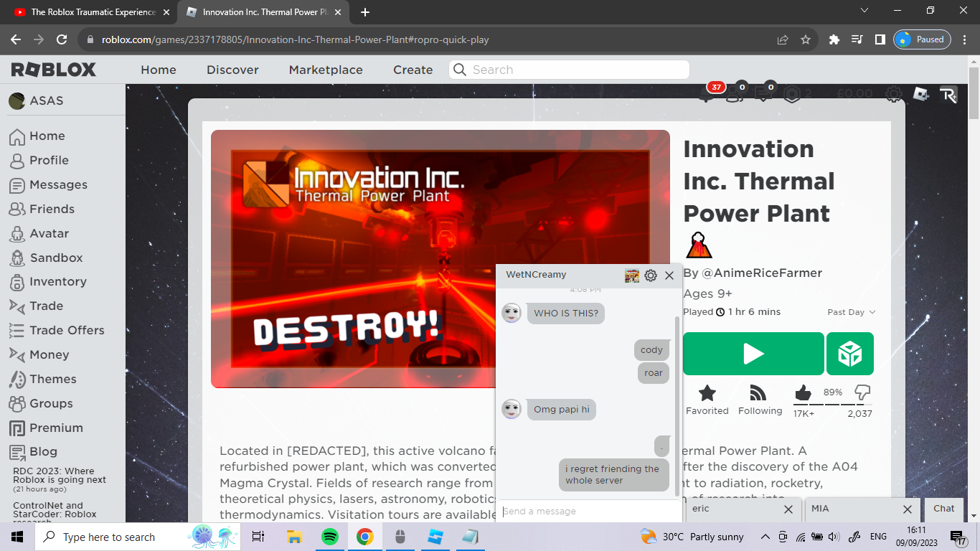Click WetNCreamy avatar beside WHO IS THIS?
Screen dimensions: 980x551
tap(512, 313)
